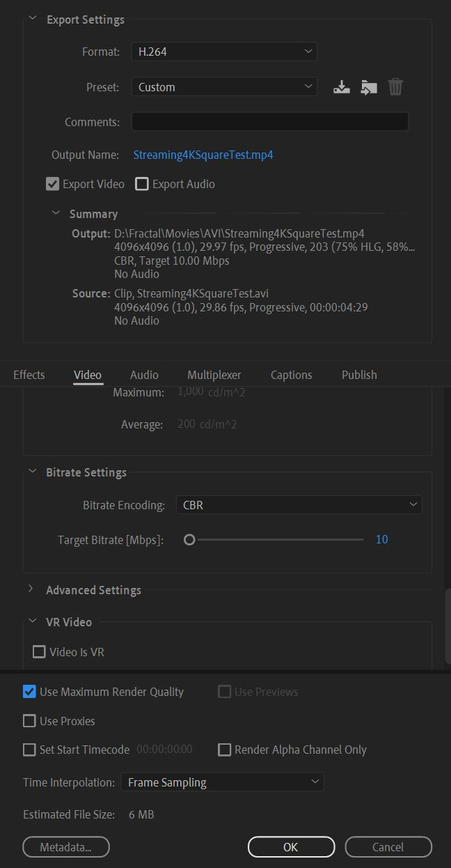451x868 pixels.
Task: Switch to the Audio tab
Action: pyautogui.click(x=144, y=374)
